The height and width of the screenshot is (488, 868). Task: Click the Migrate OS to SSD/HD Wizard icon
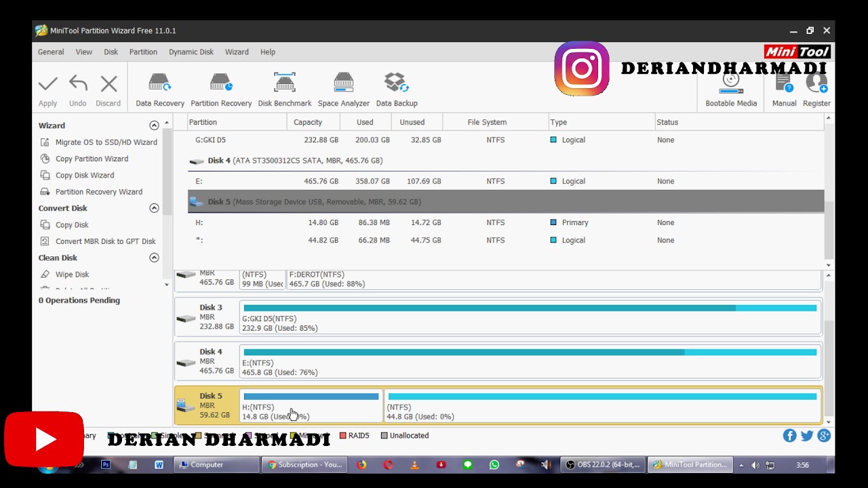click(x=45, y=142)
